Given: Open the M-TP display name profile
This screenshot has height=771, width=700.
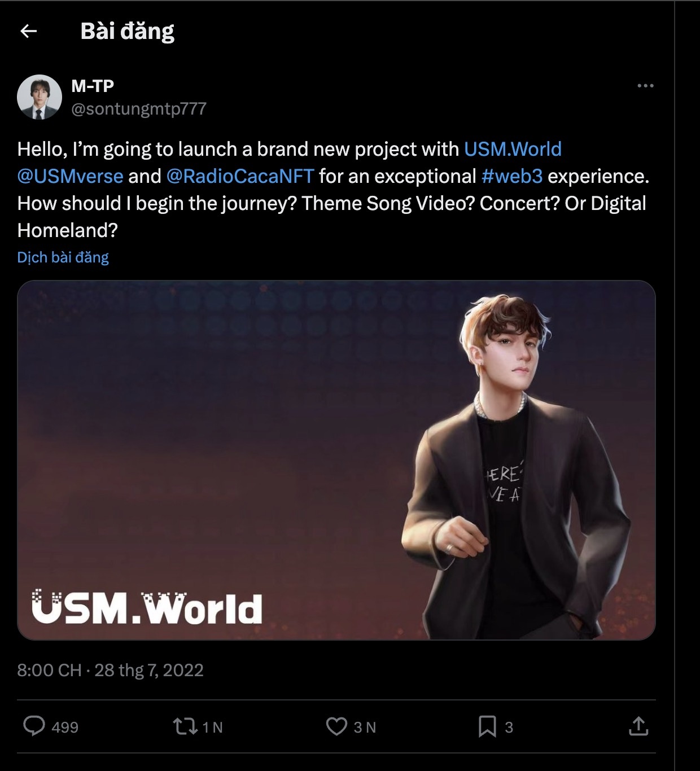Looking at the screenshot, I should [x=93, y=86].
